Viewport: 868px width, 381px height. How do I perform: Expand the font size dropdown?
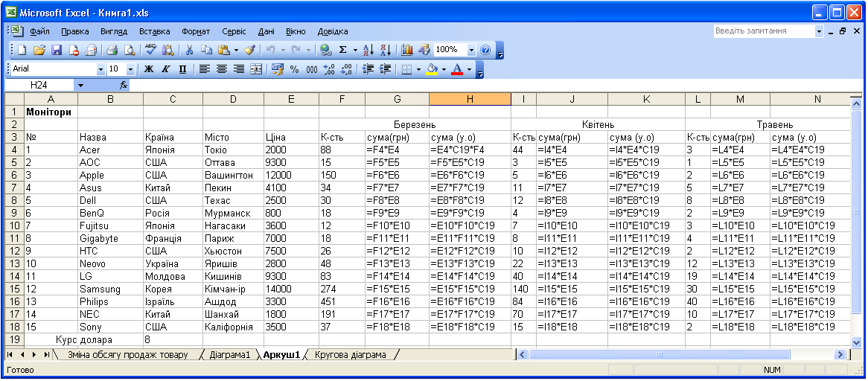tap(130, 69)
